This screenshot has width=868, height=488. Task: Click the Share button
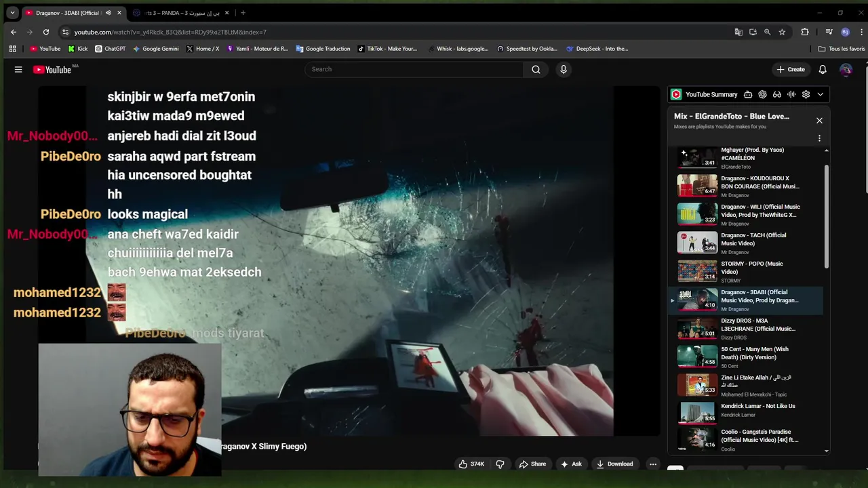click(532, 464)
